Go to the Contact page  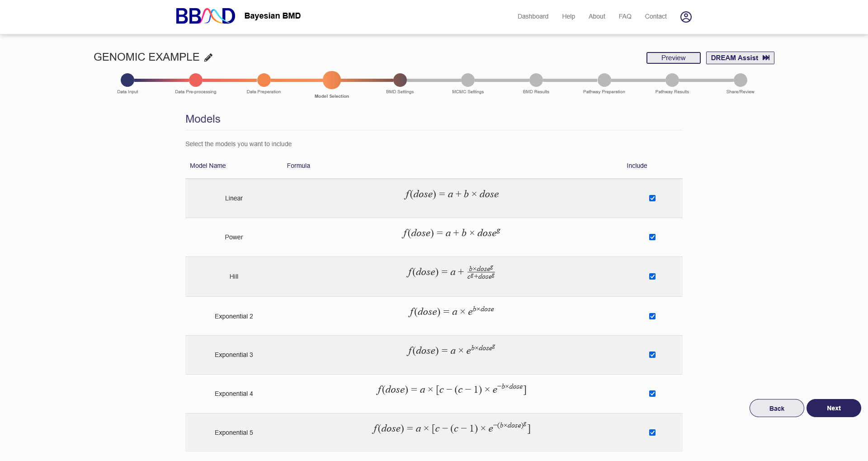(x=656, y=16)
